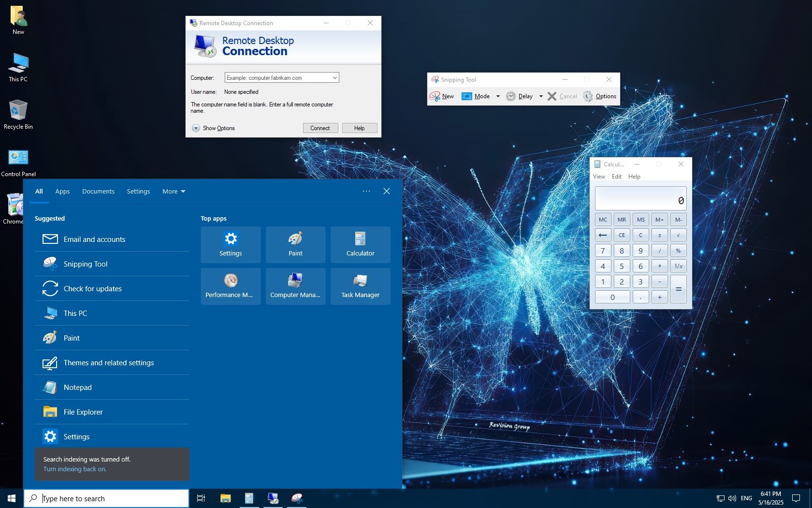Viewport: 812px width, 508px height.
Task: Expand the Delay dropdown arrow
Action: coord(541,96)
